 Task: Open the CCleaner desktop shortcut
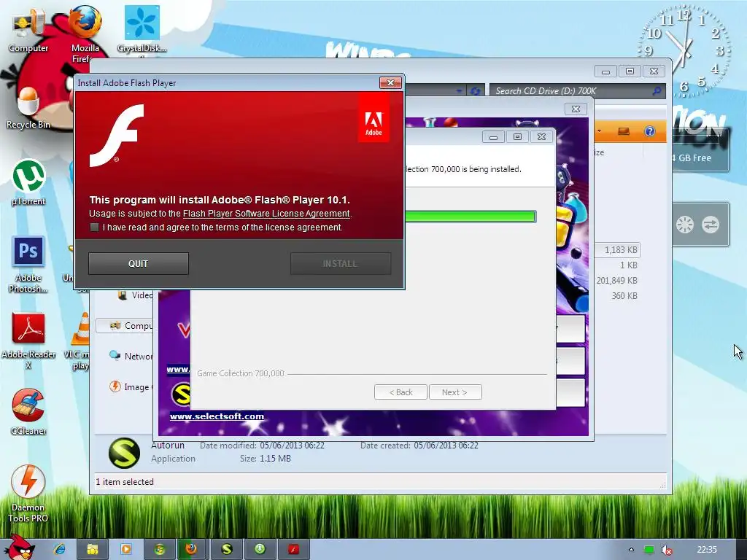click(28, 412)
